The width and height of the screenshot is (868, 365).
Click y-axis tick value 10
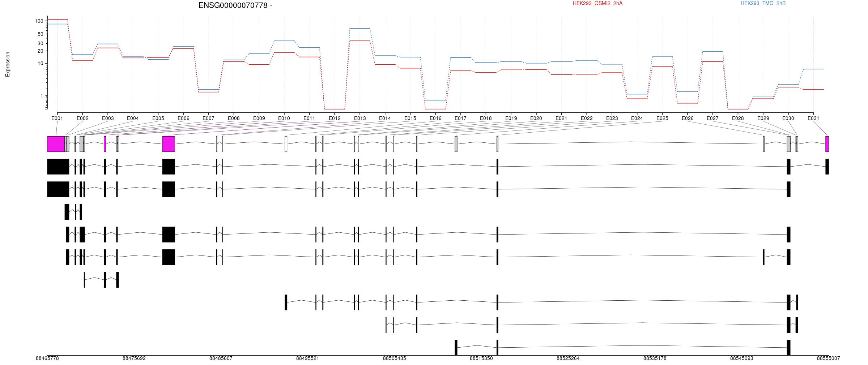tap(41, 64)
